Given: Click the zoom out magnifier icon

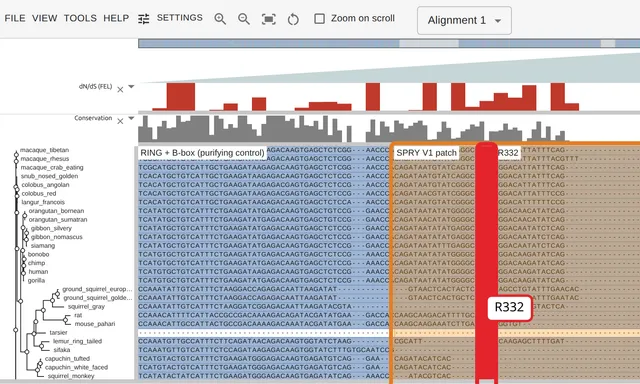Looking at the screenshot, I should pos(244,19).
